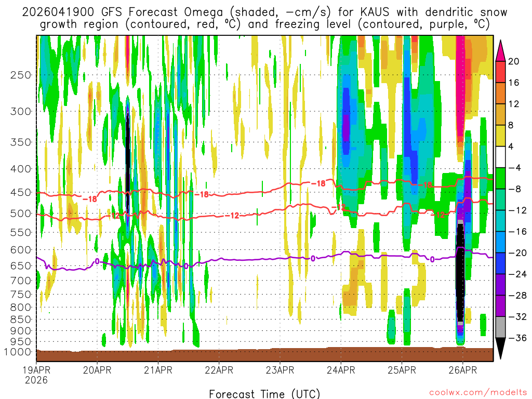Click the 25APR time axis label
The height and width of the screenshot is (399, 532).
click(402, 370)
